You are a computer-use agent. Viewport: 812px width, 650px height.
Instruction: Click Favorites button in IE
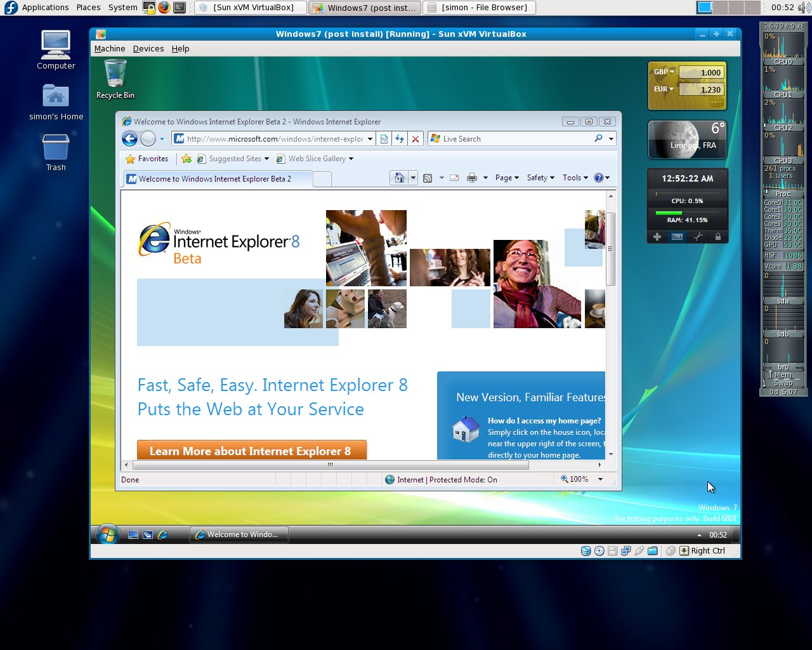point(147,159)
